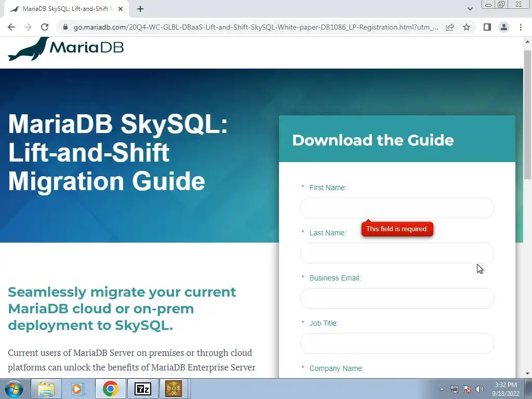Bookmark this page with the star icon
The width and height of the screenshot is (532, 399).
pos(467,27)
